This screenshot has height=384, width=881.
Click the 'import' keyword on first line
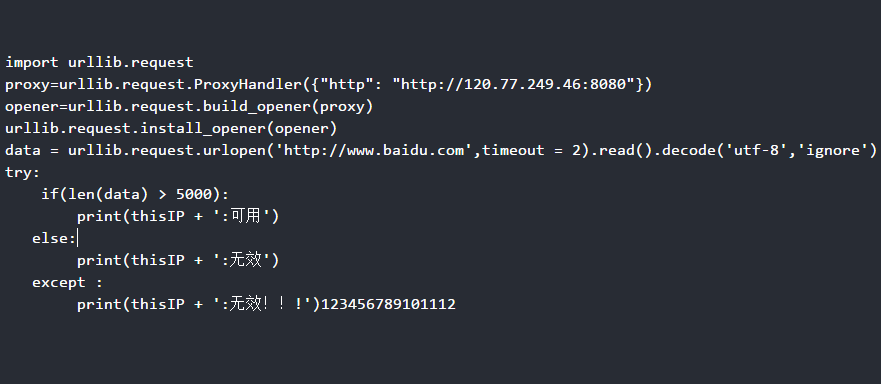click(x=31, y=62)
